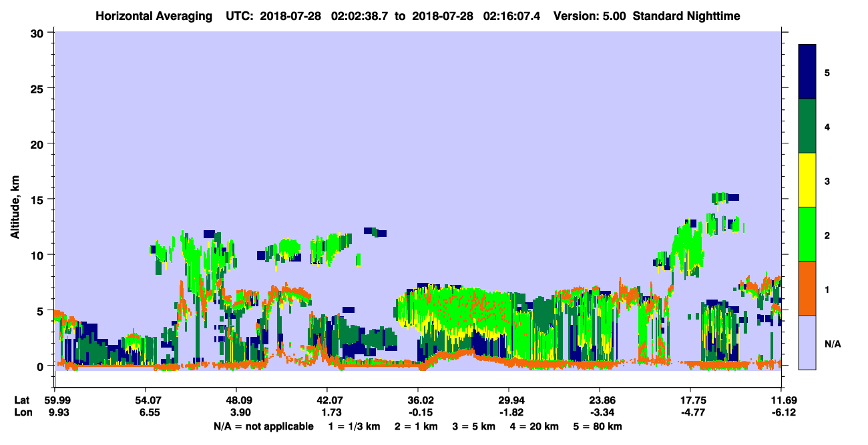Click the lavender N/A color bar segment

coord(807,342)
